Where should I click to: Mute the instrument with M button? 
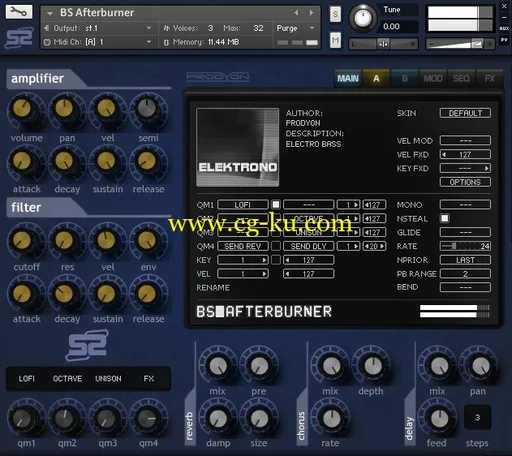tap(335, 40)
